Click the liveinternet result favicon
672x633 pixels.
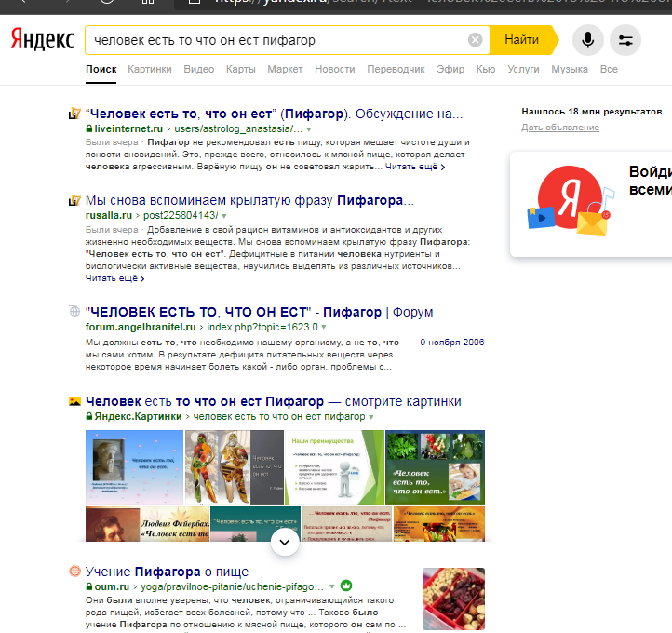point(74,114)
